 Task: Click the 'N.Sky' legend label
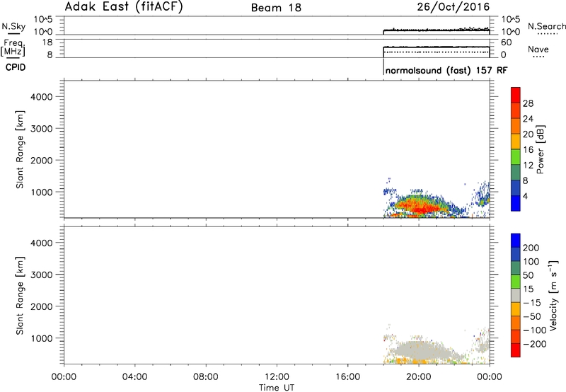[13, 26]
